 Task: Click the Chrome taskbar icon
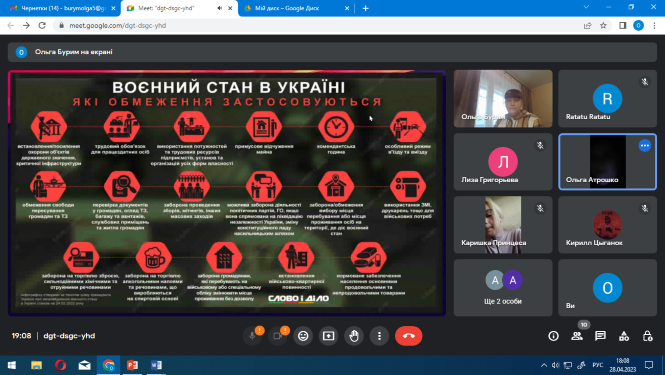click(109, 365)
